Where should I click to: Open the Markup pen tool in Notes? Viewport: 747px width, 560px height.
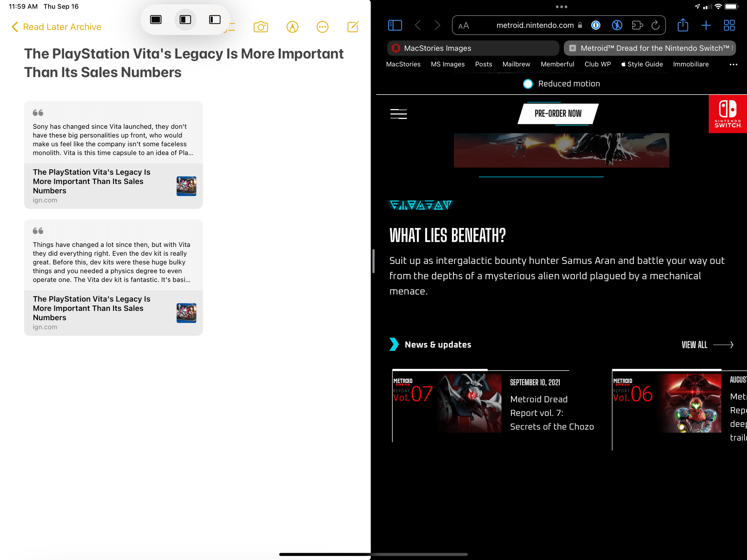tap(292, 27)
